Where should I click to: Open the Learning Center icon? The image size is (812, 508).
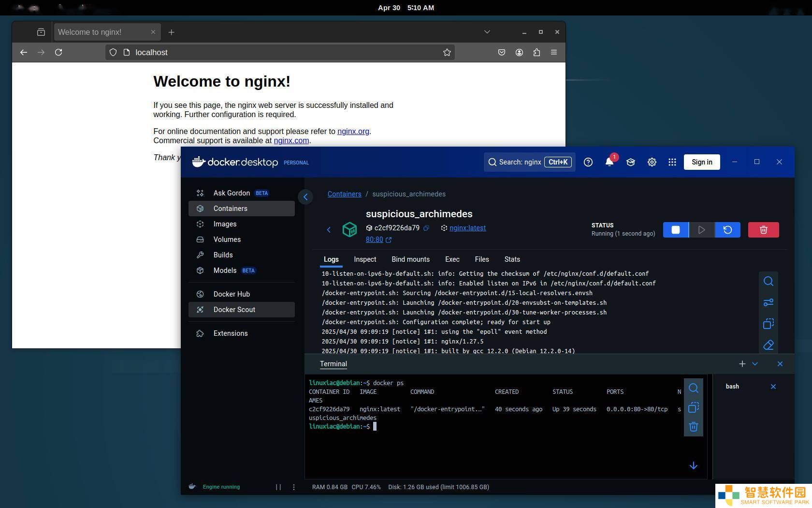coord(631,162)
